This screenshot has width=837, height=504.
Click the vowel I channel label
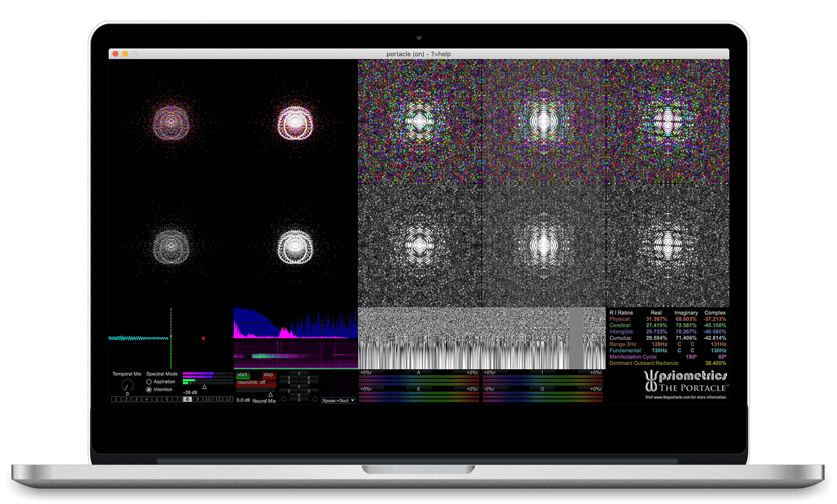pyautogui.click(x=542, y=373)
